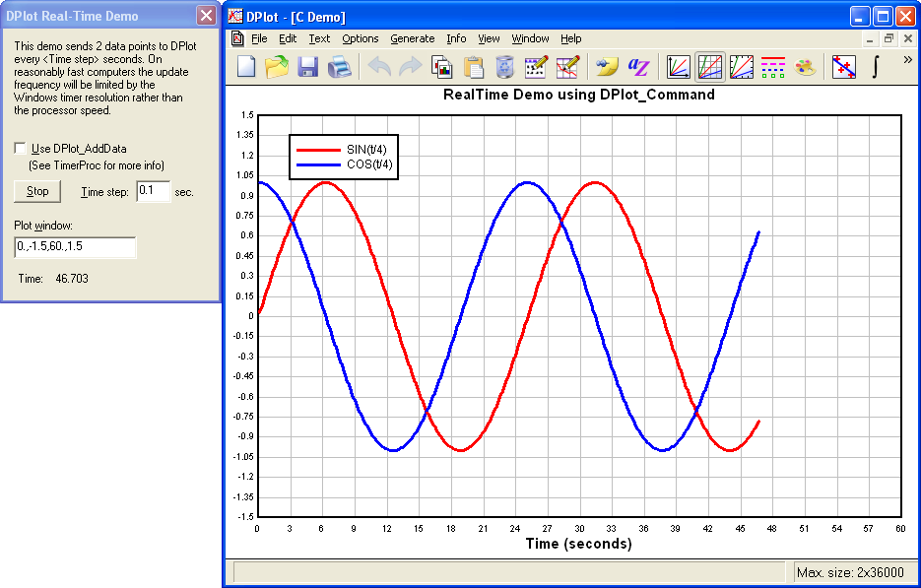Enable the Use DPlot_AddData checkbox
The image size is (921, 588).
pyautogui.click(x=20, y=148)
